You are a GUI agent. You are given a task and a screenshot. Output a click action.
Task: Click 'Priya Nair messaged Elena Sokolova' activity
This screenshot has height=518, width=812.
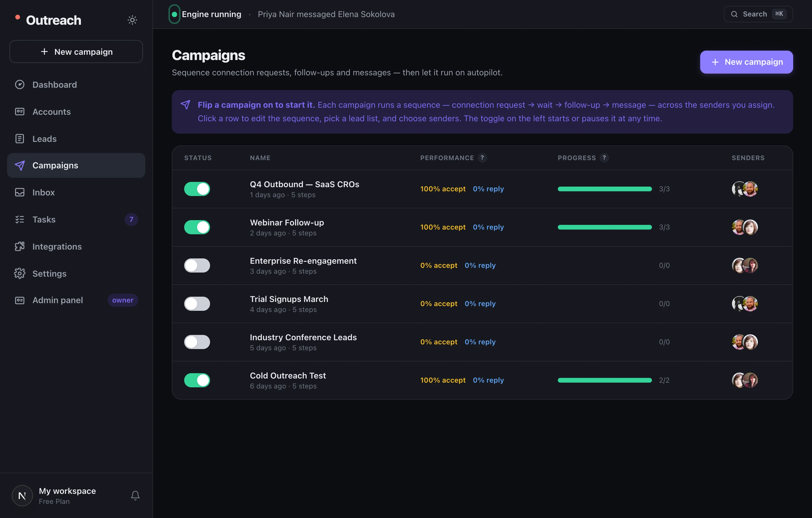326,14
